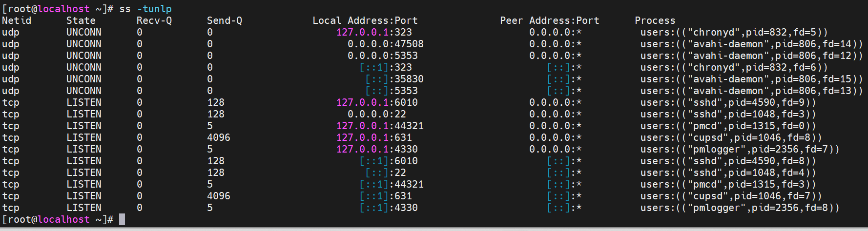This screenshot has width=868, height=231.
Task: Click local address 0.0.0.0:5353
Action: click(383, 56)
